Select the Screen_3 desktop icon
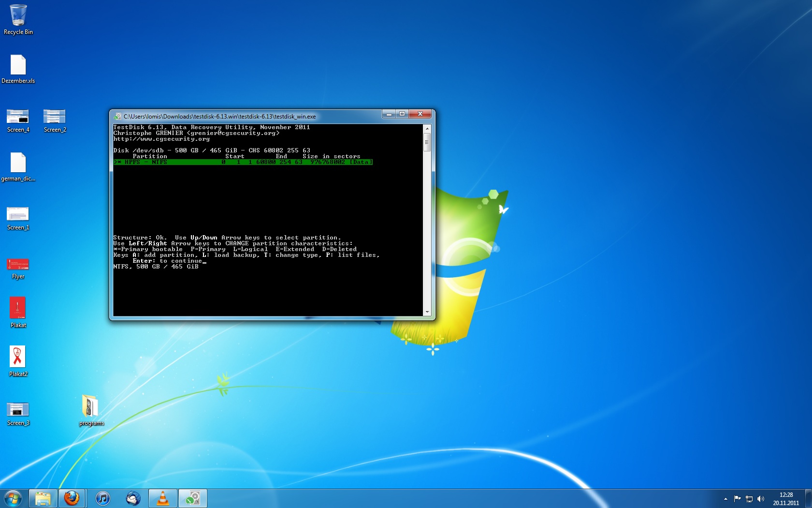The image size is (812, 508). coord(18,414)
